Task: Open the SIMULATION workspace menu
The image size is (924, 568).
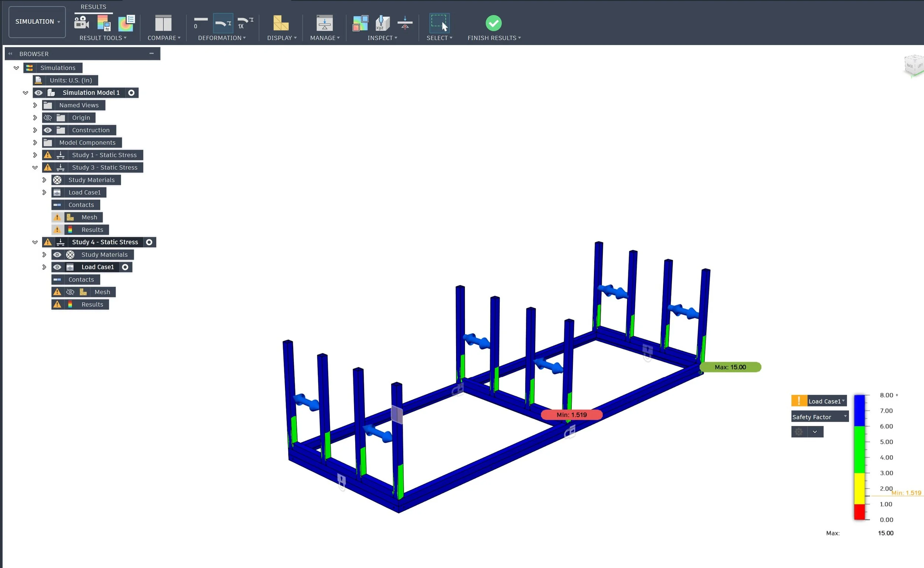Action: click(x=37, y=22)
